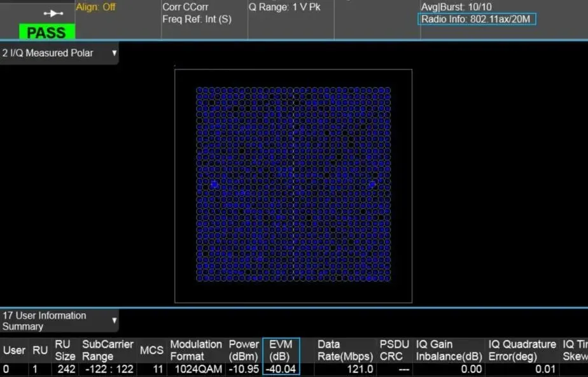Click the SubCarrier Range column header

coord(108,350)
